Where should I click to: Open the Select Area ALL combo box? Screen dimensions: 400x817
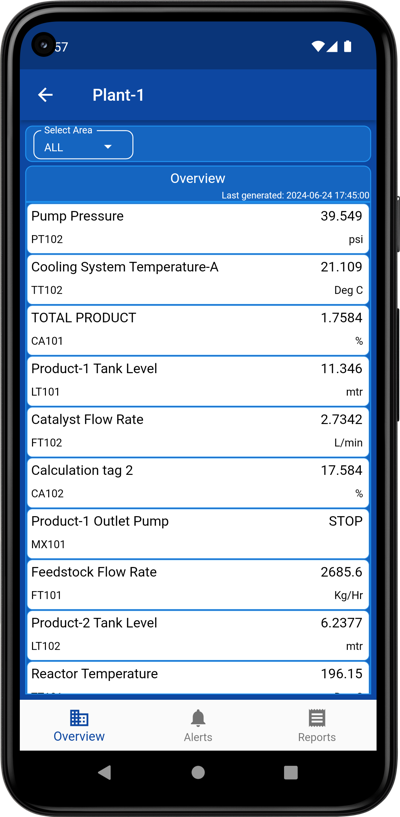pos(83,144)
